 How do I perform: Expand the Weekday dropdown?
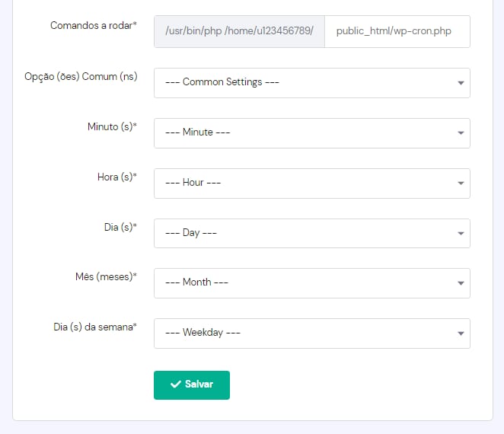[311, 333]
